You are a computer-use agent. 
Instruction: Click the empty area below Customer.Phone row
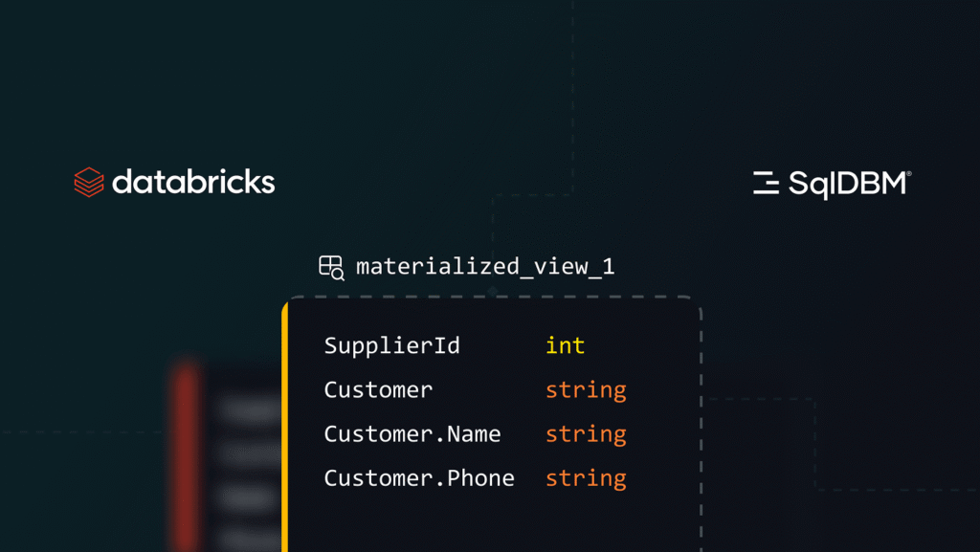coord(494,524)
